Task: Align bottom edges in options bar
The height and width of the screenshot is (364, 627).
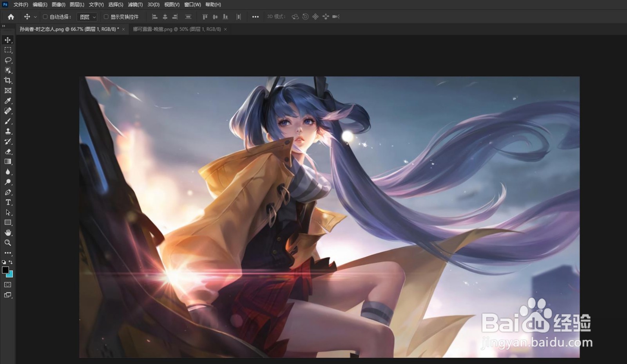Action: coord(225,17)
